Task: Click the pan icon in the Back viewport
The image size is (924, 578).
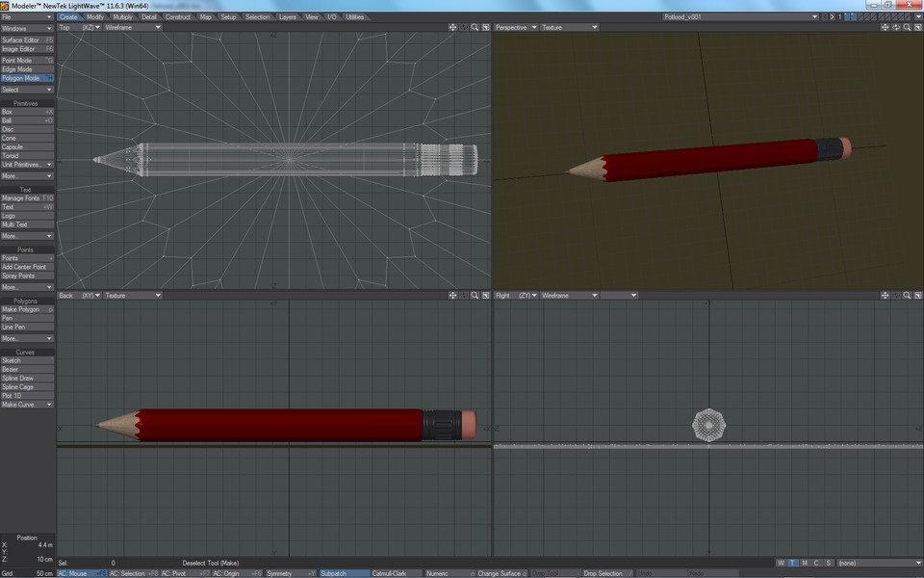Action: 451,296
